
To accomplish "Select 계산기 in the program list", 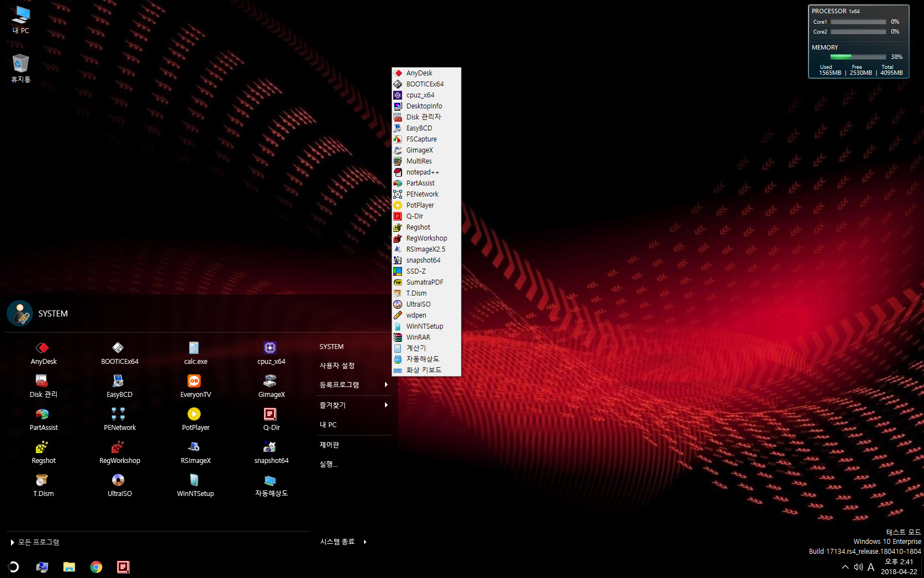I will pyautogui.click(x=426, y=348).
